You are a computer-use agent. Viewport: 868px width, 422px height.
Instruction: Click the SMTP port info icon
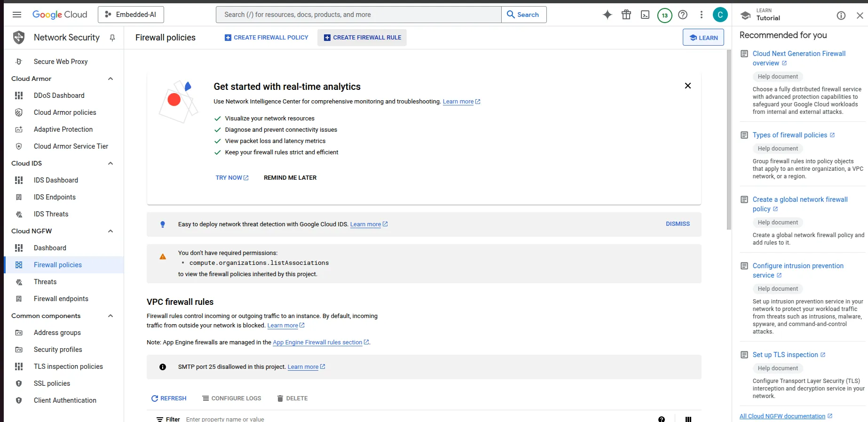point(163,367)
